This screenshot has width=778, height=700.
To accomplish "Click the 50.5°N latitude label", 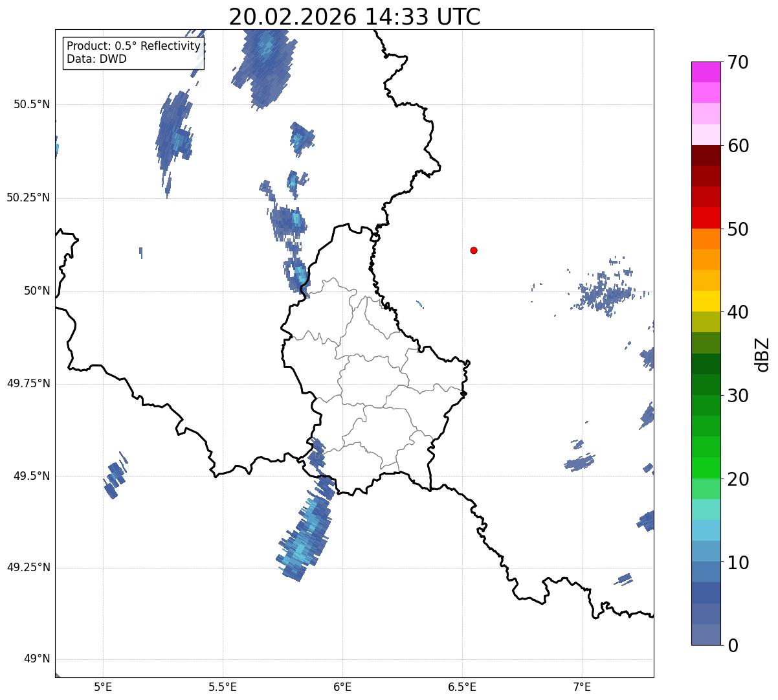I will coord(32,104).
